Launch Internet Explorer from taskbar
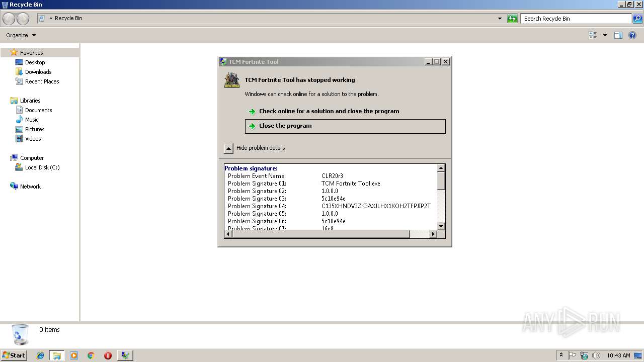Viewport: 644px width, 362px height. [40, 355]
